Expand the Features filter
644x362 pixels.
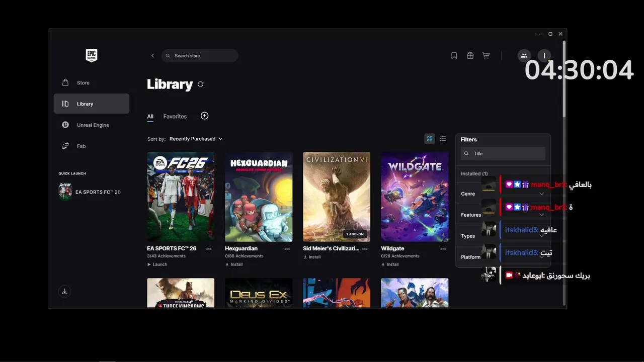(503, 215)
